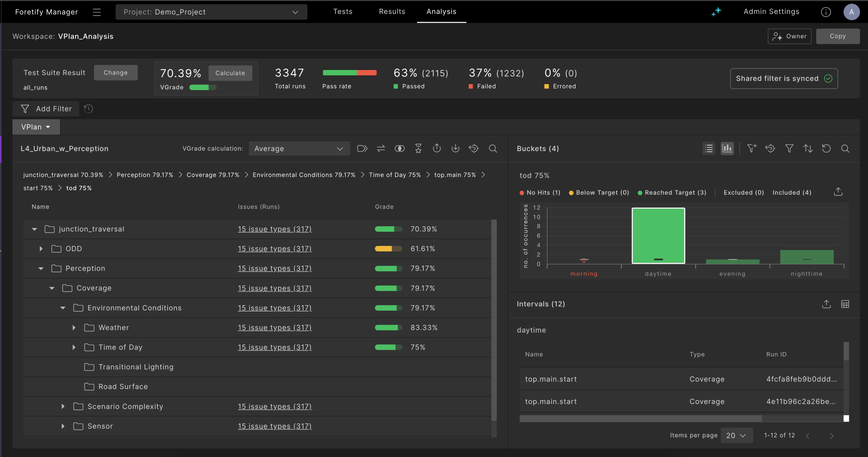Click the refresh icon in Buckets toolbar
This screenshot has height=457, width=868.
[x=826, y=148]
